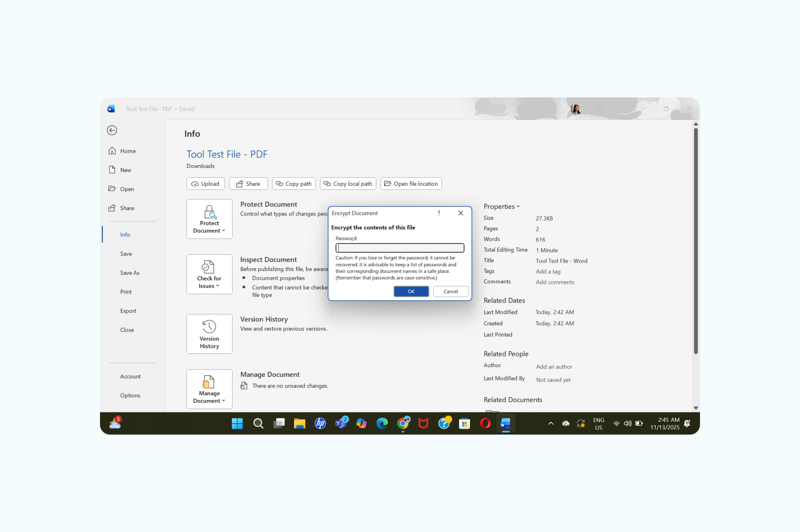Launch Word from the taskbar
The image size is (800, 532).
point(505,423)
